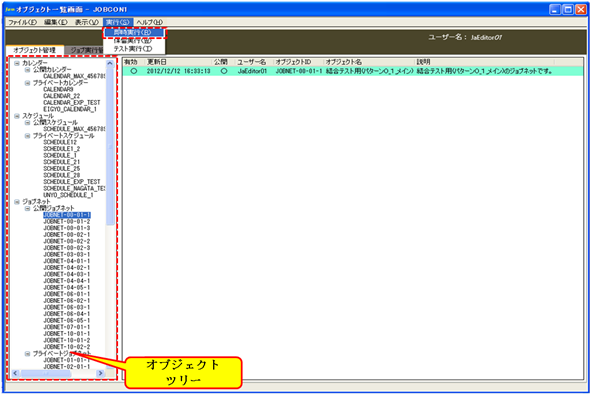Collapse the ジョブネット root node
The image size is (591, 395).
point(17,202)
